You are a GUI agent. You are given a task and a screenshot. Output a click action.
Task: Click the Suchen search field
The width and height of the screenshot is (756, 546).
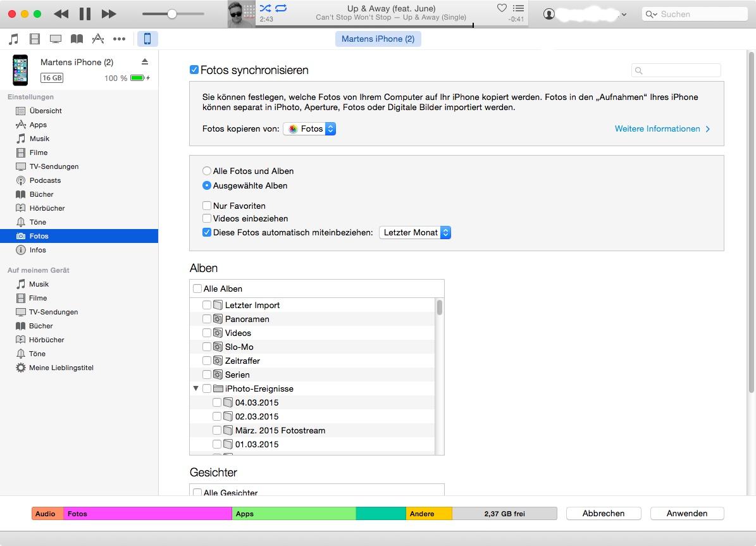[695, 14]
